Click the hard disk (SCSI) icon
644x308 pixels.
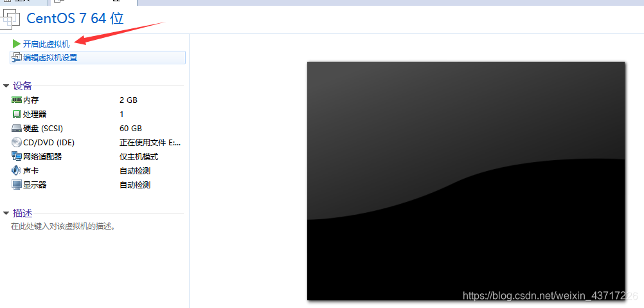tap(17, 128)
